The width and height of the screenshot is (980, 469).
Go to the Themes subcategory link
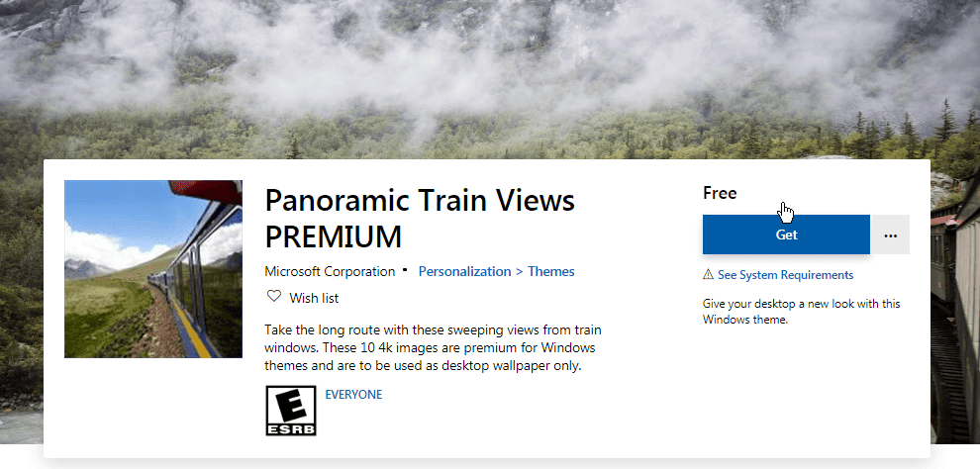point(551,271)
